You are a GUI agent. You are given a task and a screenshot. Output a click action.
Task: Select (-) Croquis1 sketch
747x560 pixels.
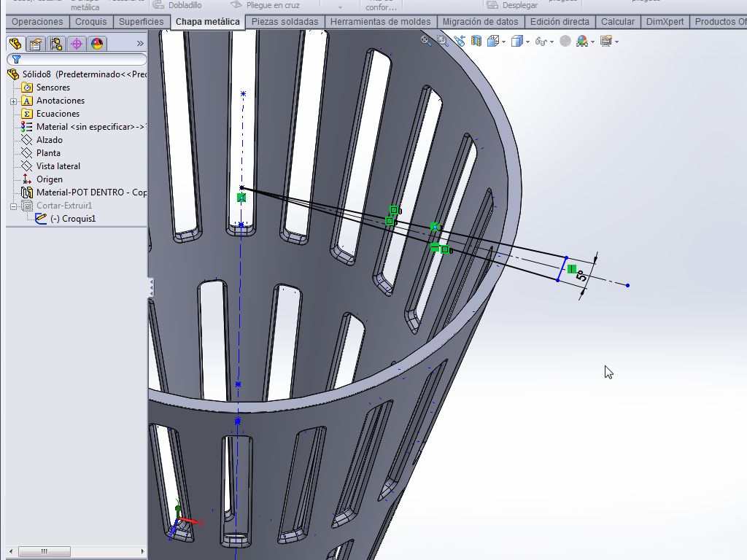tap(73, 219)
